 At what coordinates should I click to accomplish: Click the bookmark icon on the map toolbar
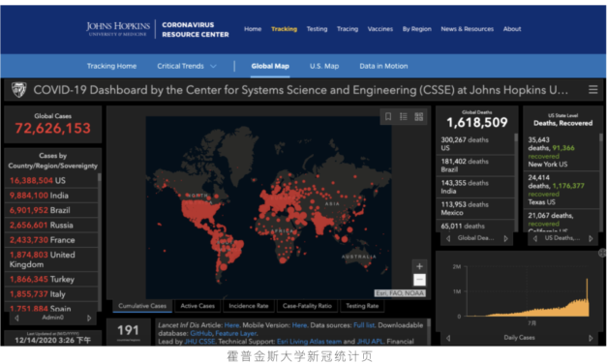tap(388, 116)
